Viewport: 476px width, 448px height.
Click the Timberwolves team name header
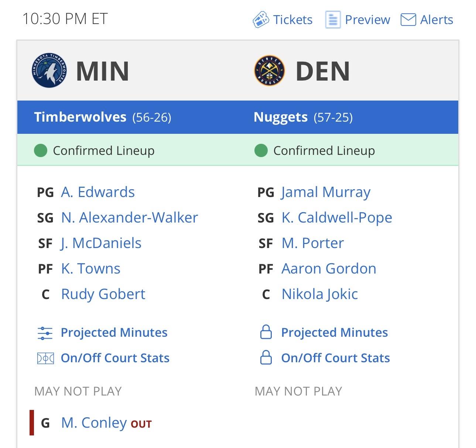point(80,117)
